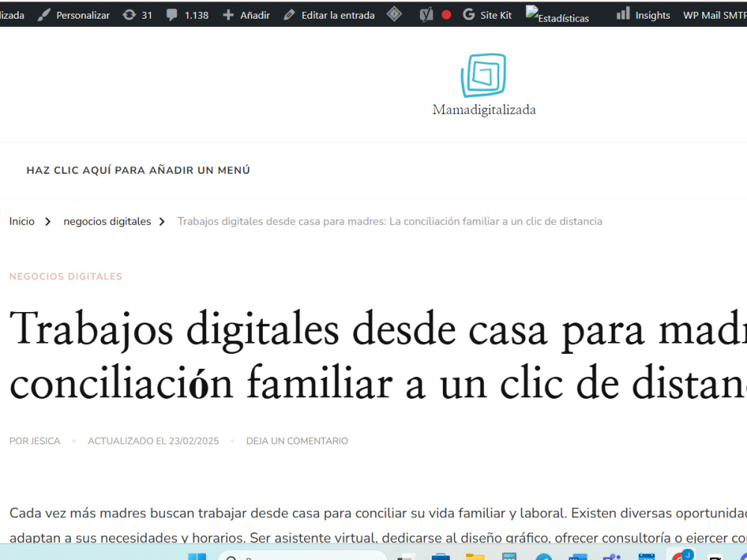Click the post heading Trabajos digitales desde casa
Image resolution: width=747 pixels, height=560 pixels.
378,355
